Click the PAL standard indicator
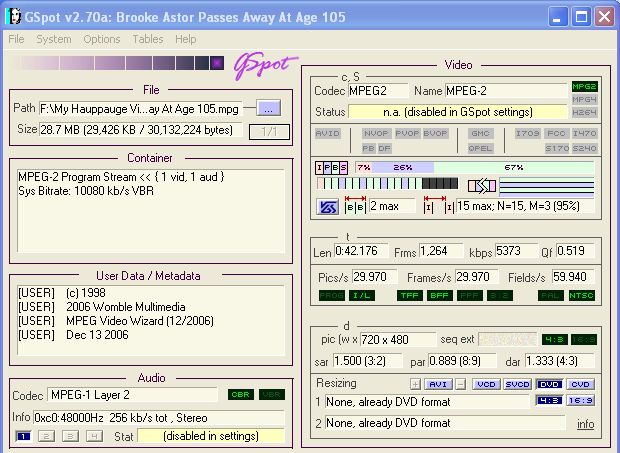Screen dimensions: 620x453 click(551, 295)
